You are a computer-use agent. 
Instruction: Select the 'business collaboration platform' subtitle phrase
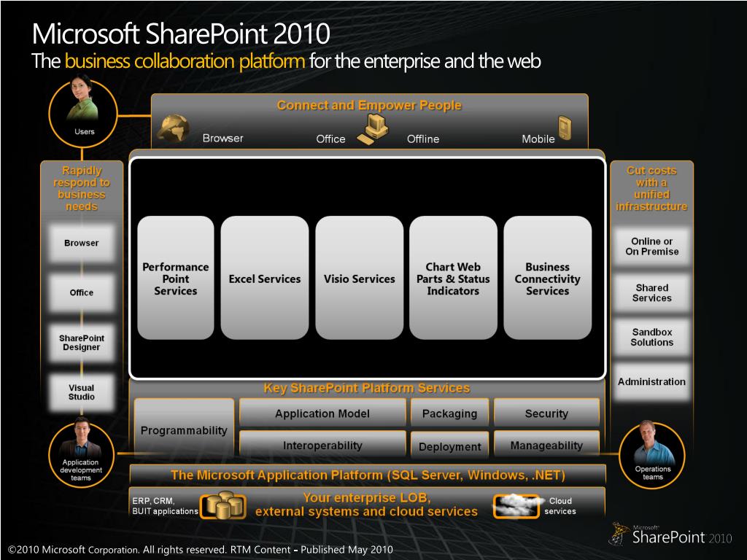click(x=185, y=61)
